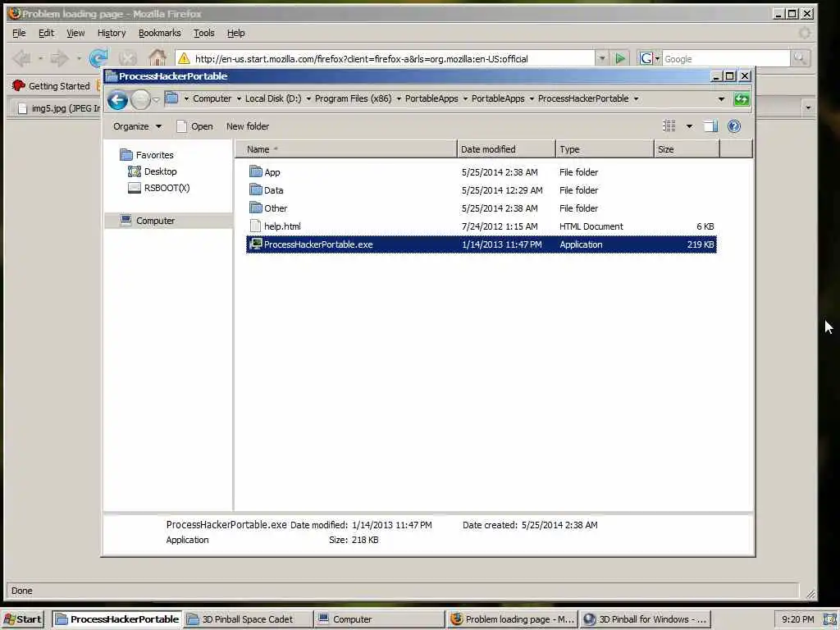Select the Other folder icon
This screenshot has height=630, width=840.
pos(256,208)
